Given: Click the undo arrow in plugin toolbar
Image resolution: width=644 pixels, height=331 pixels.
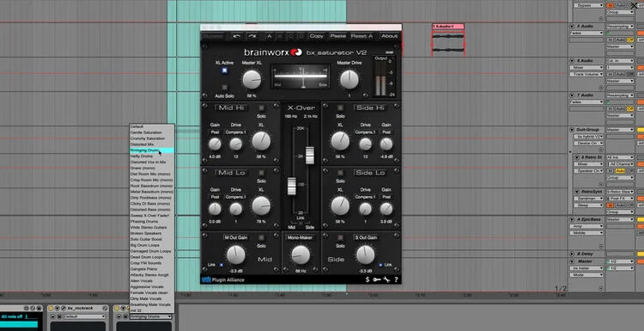Looking at the screenshot, I should tap(237, 36).
